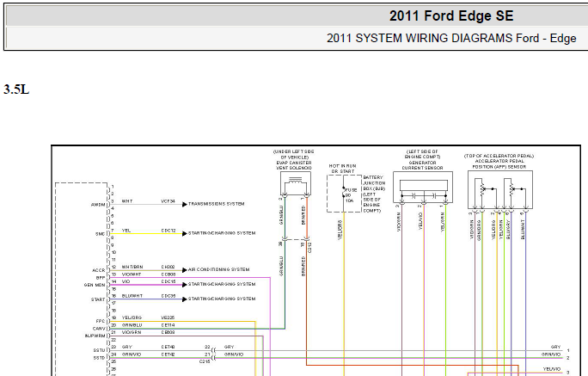Click the "SMC" pin label
The width and height of the screenshot is (588, 376).
[x=100, y=234]
